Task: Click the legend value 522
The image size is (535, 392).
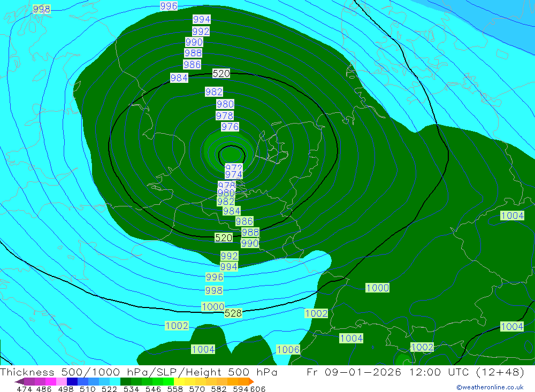Action: coord(109,389)
